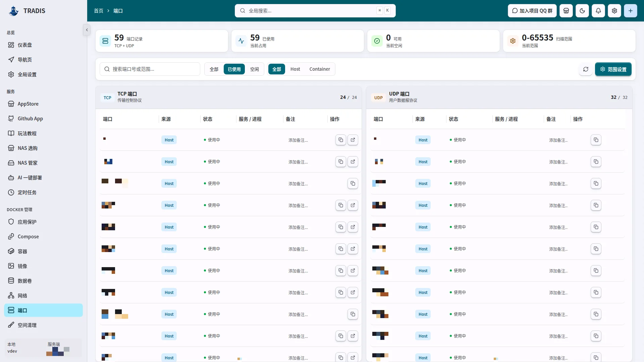Go to 导航页 in sidebar
The width and height of the screenshot is (644, 362).
pyautogui.click(x=43, y=60)
